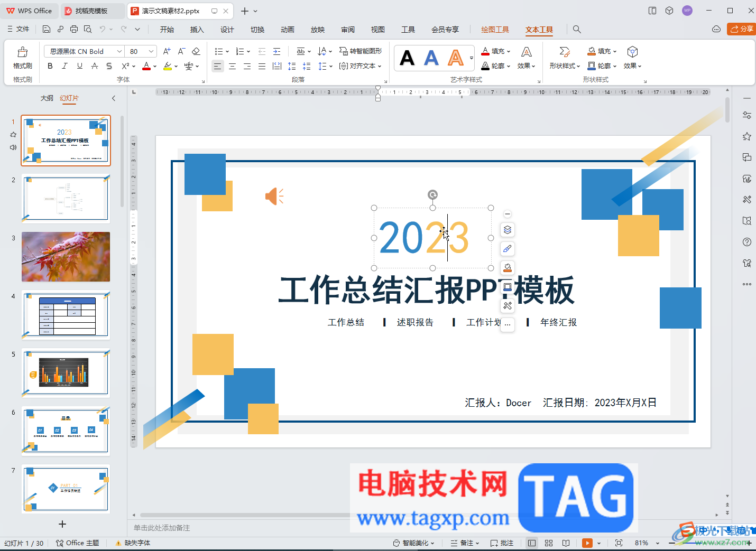Screen dimensions: 756x551
Task: Toggle strikethrough formatting
Action: (x=94, y=66)
